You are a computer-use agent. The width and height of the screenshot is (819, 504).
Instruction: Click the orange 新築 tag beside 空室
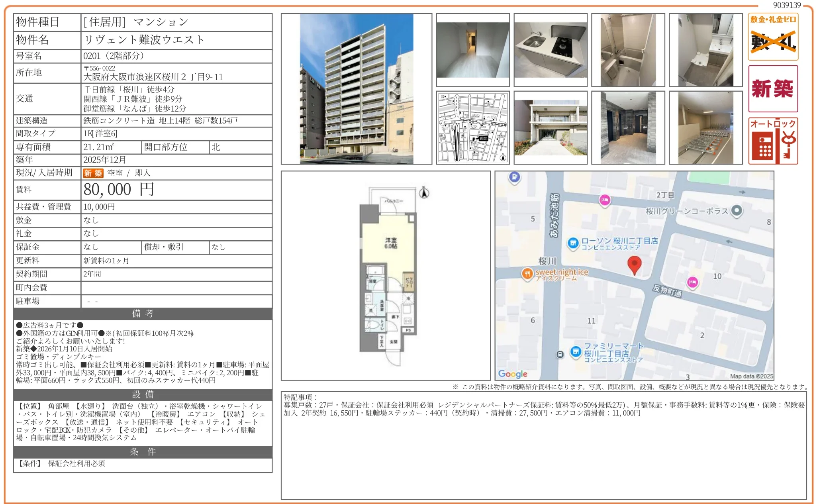(93, 173)
